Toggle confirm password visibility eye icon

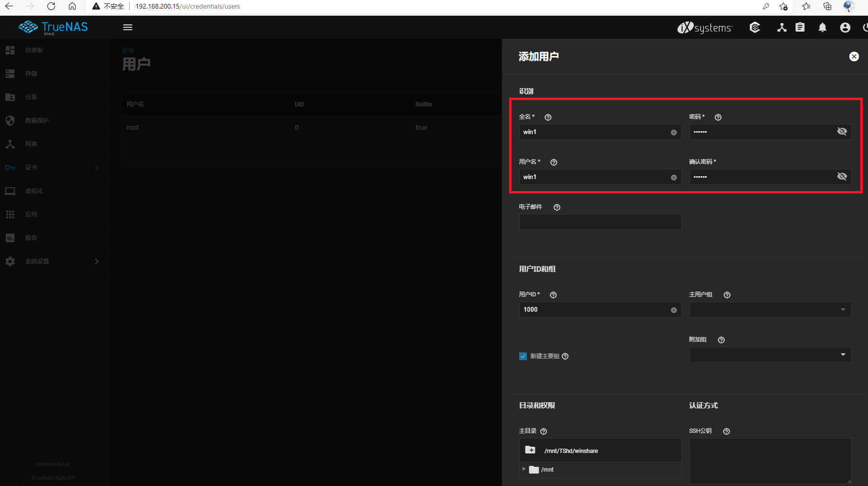(842, 176)
